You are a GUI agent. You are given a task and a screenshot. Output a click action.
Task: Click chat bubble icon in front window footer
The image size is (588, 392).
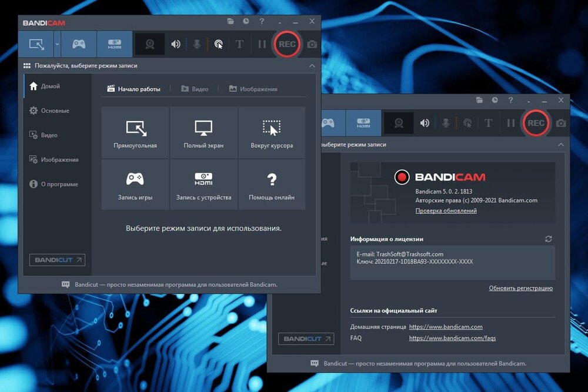click(x=66, y=284)
